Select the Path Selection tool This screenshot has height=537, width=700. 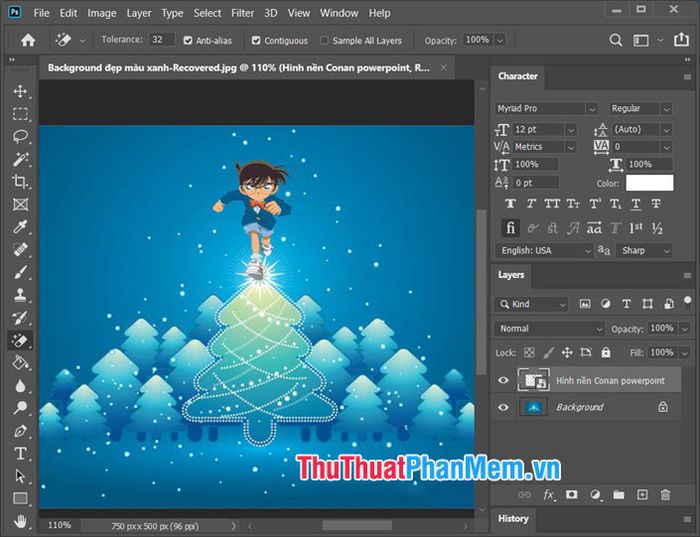20,476
